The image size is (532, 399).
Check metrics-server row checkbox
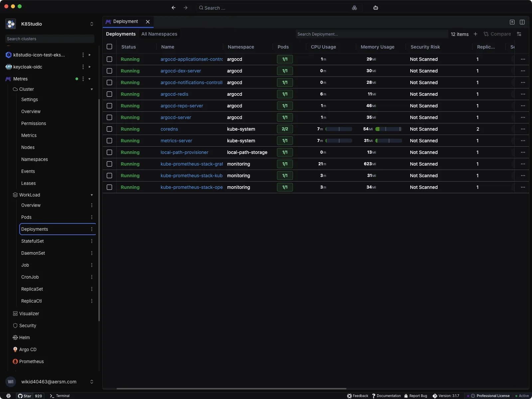[109, 141]
